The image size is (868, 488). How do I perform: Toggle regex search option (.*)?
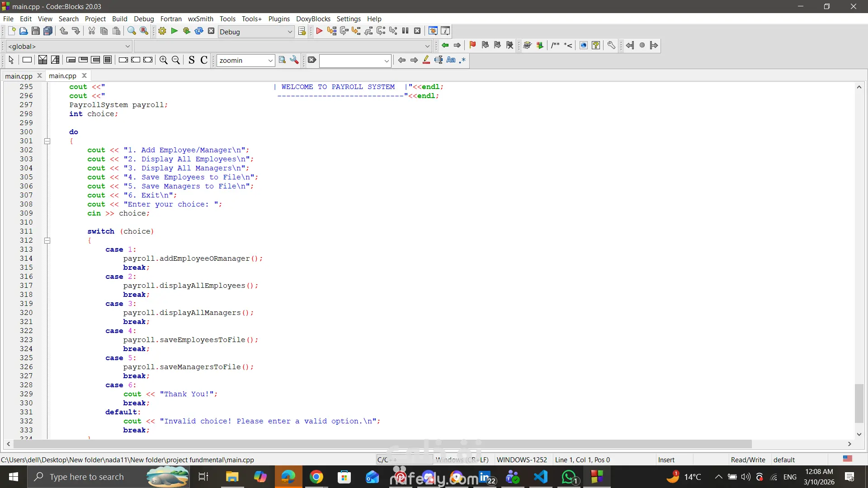[x=462, y=60]
